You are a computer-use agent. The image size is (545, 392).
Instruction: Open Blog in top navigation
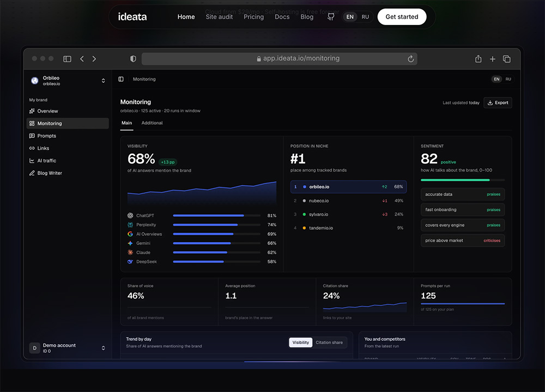307,17
